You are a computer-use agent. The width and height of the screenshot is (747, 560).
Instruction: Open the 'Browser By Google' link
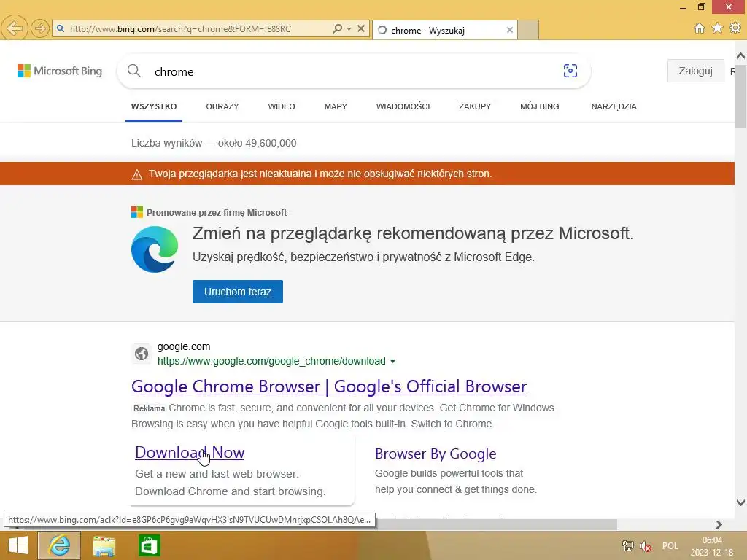tap(436, 454)
